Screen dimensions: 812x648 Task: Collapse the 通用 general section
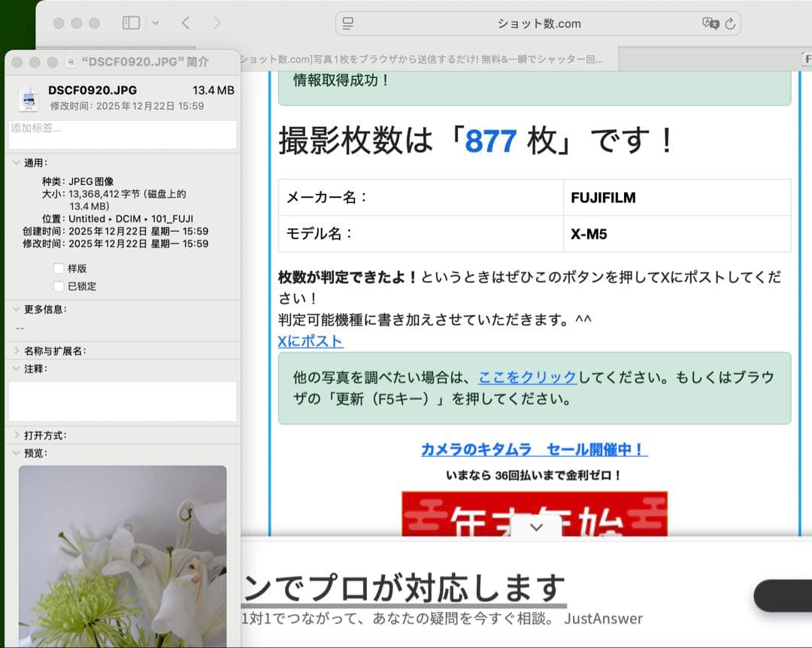point(17,162)
